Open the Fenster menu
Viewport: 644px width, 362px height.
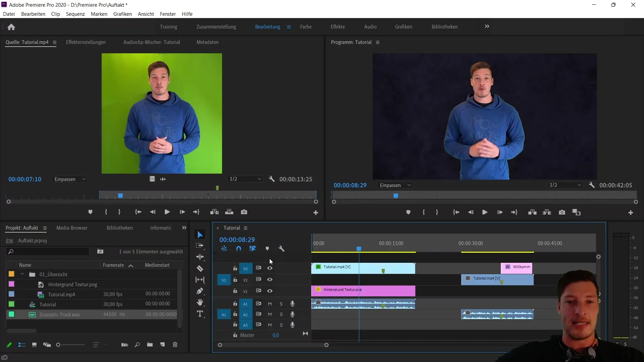(168, 14)
